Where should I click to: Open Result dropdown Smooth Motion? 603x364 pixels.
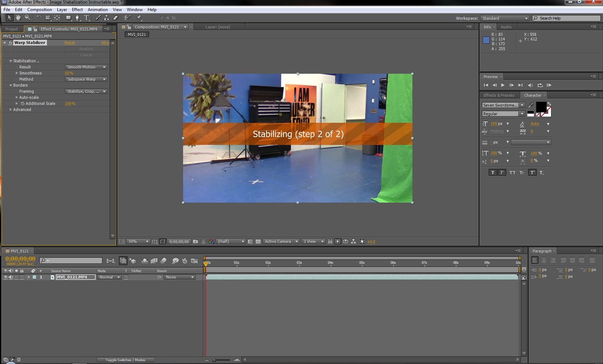click(x=86, y=67)
